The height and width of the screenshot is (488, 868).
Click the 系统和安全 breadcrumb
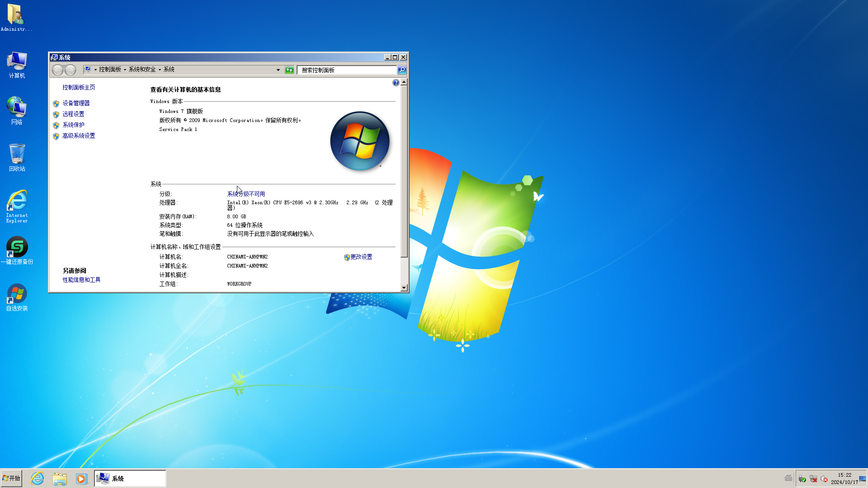[x=142, y=69]
